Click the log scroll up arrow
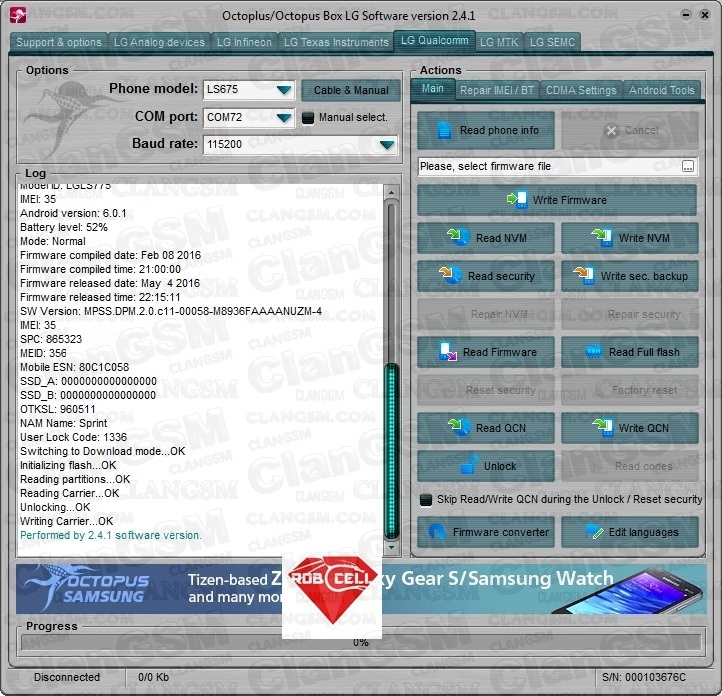Screen dimensions: 722x696 (391, 192)
